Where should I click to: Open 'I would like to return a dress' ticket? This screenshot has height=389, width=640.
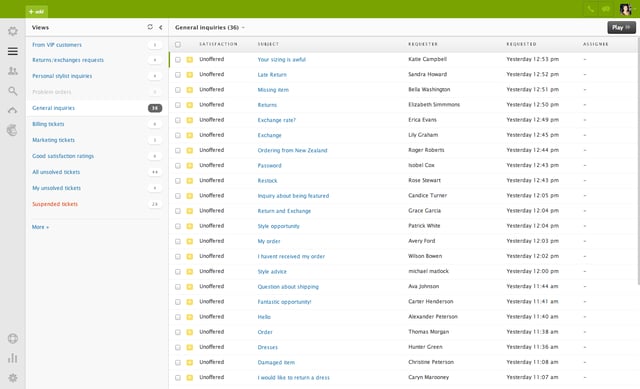point(293,378)
